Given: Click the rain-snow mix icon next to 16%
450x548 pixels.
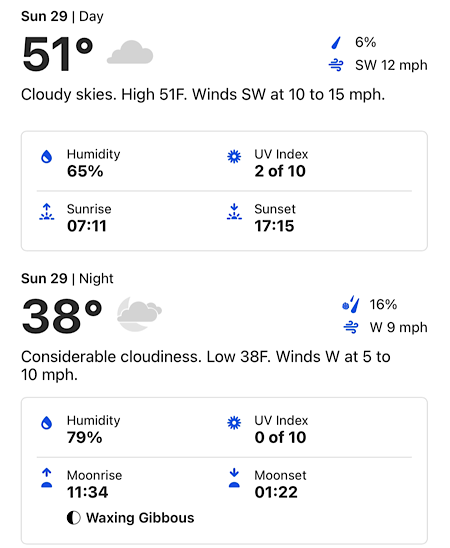Looking at the screenshot, I should coord(351,305).
